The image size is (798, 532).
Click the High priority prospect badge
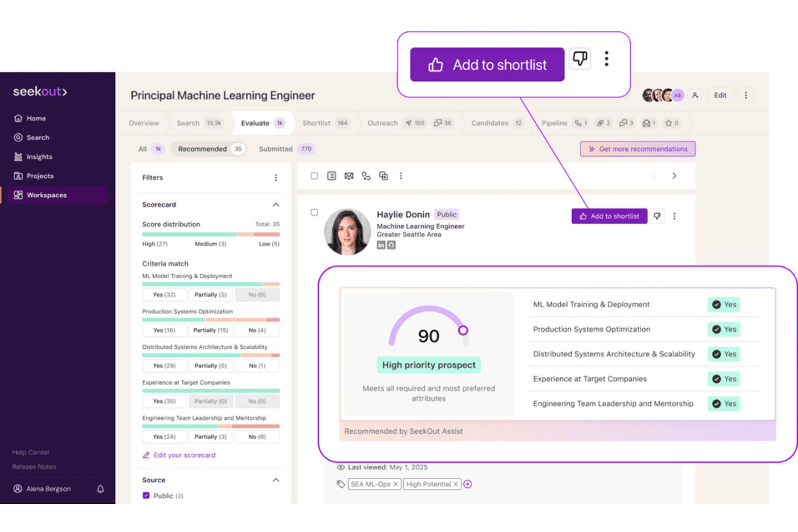(x=429, y=365)
